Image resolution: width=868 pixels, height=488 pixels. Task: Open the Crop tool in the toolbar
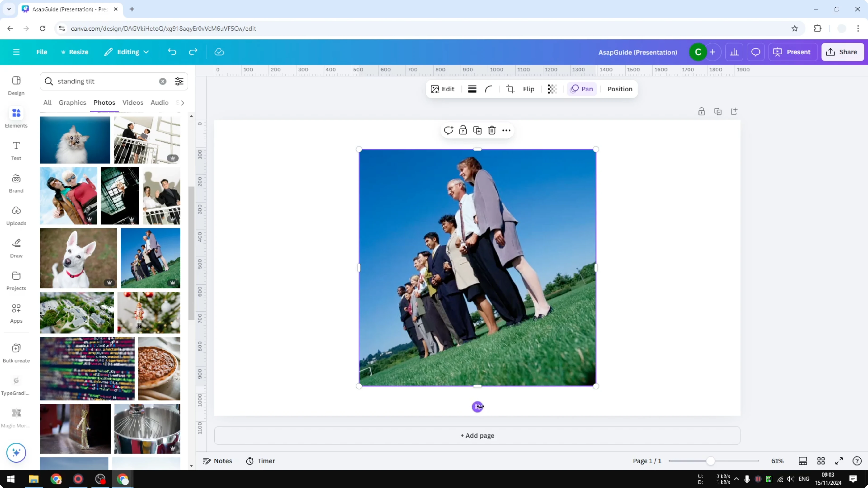click(x=510, y=89)
